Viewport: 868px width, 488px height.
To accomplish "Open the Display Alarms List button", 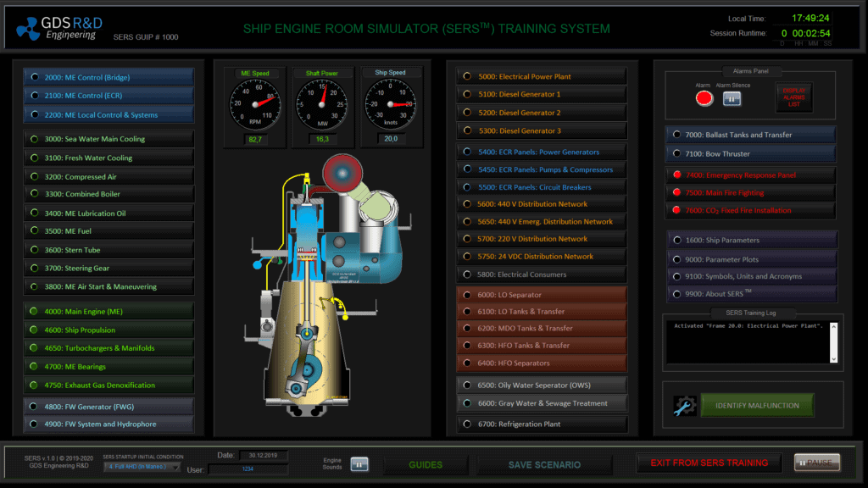I will tap(793, 97).
